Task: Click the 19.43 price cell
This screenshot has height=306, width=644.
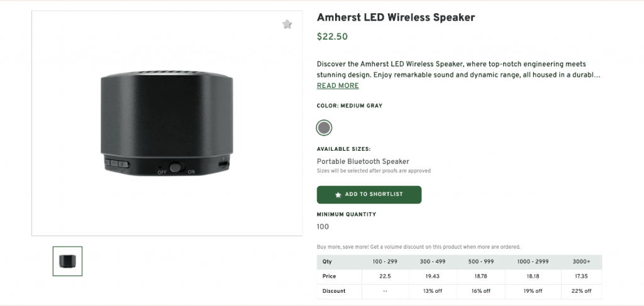Action: [433, 276]
